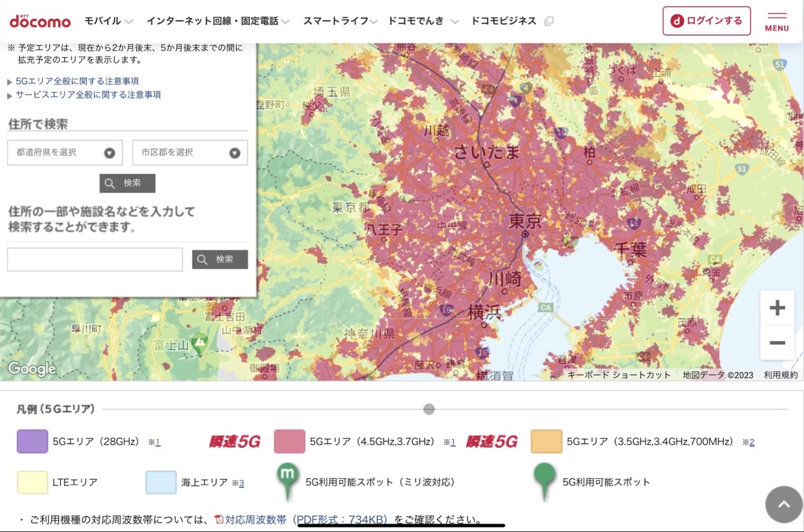The width and height of the screenshot is (804, 532).
Task: Open footnote ※1 link for 4.5GHz,3.7GHz
Action: coord(453,442)
